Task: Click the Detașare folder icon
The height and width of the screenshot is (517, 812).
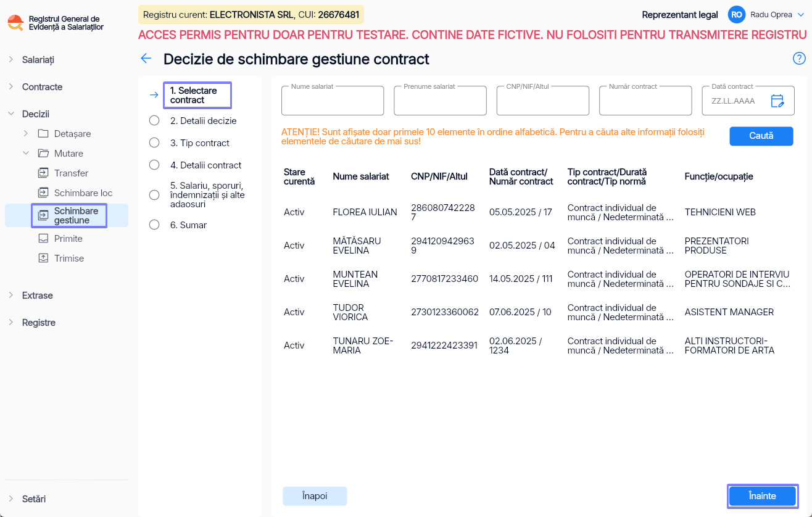Action: (x=43, y=133)
